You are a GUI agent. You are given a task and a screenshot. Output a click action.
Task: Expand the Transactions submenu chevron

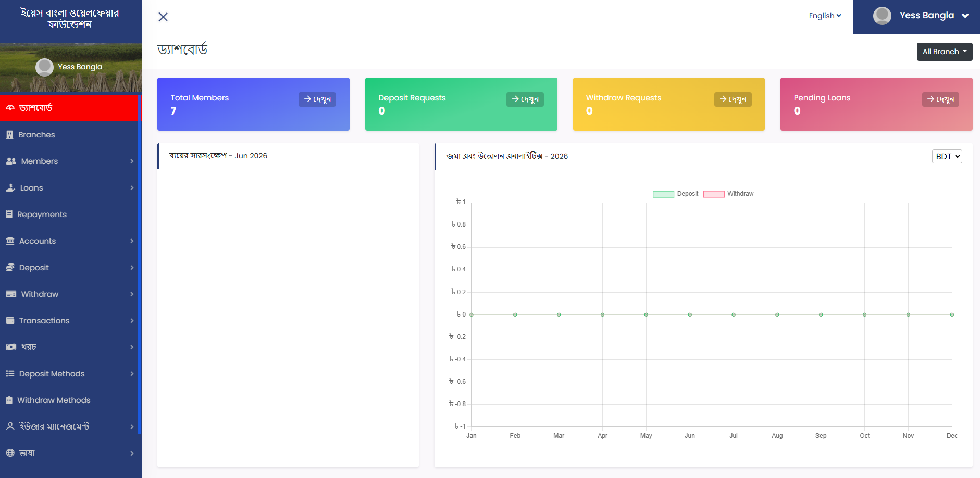click(x=132, y=321)
